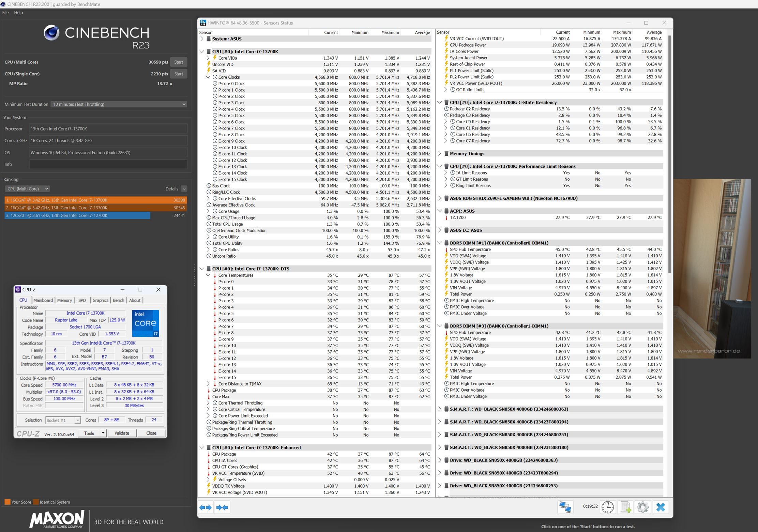This screenshot has width=758, height=532.
Task: Click the HWiNFO window title icon
Action: click(x=203, y=23)
